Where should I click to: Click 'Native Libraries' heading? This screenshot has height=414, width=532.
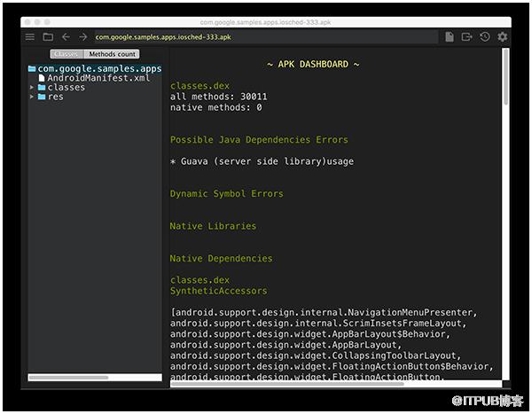213,226
